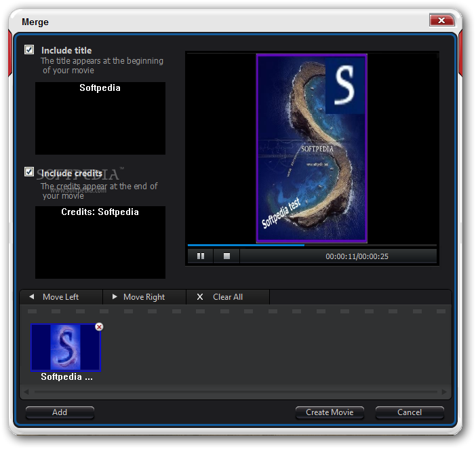Click the Move Right button

[x=144, y=297]
